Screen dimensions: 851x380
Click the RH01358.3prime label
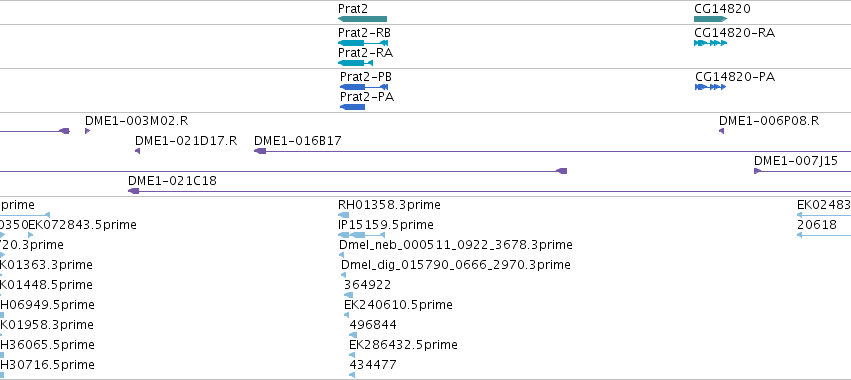tap(389, 205)
